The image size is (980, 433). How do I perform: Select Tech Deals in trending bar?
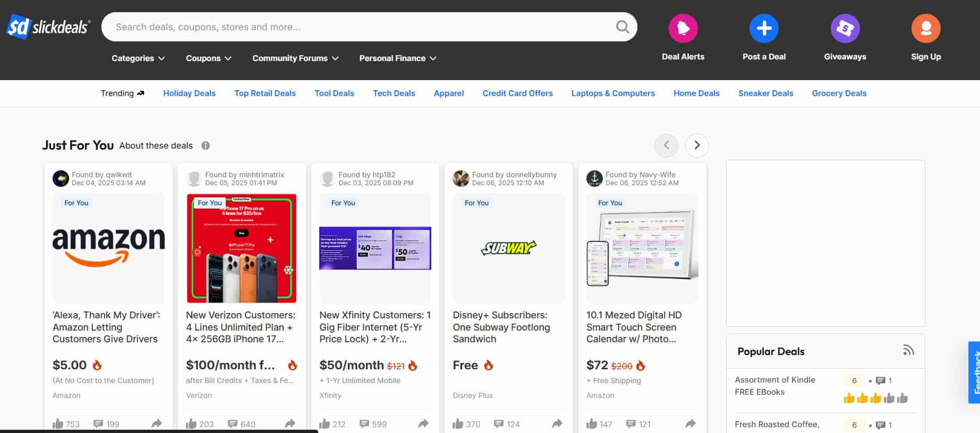tap(394, 93)
